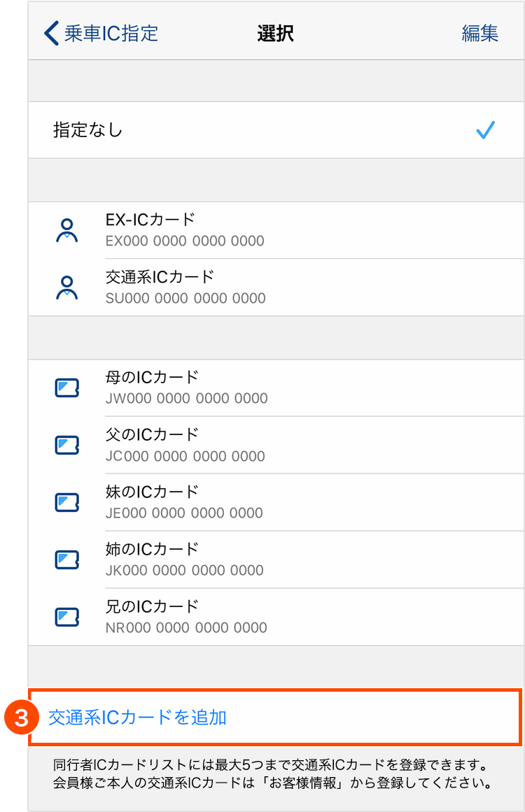Tap 編集 to edit the list

[x=479, y=33]
